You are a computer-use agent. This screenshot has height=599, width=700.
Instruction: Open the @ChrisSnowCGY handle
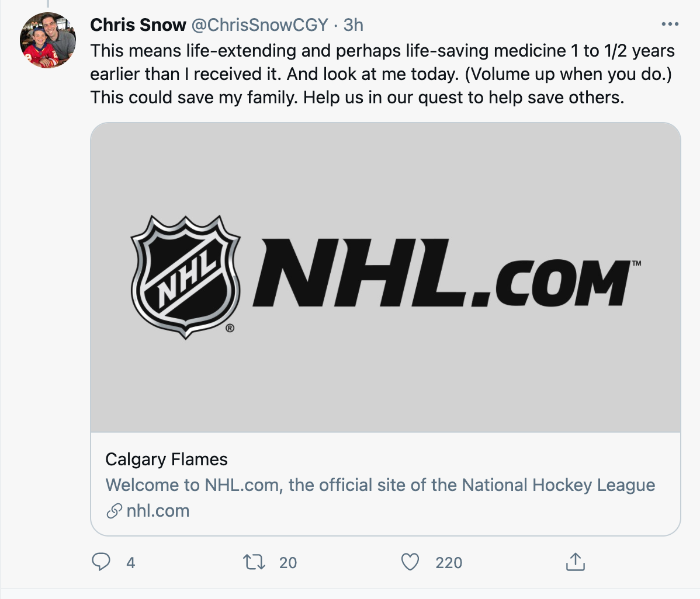[x=260, y=25]
